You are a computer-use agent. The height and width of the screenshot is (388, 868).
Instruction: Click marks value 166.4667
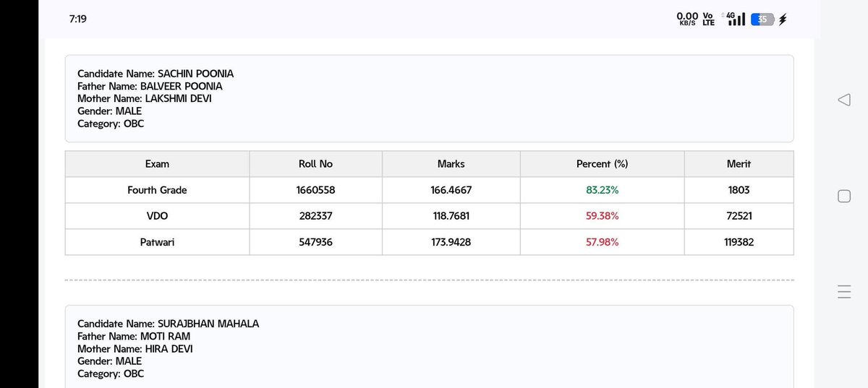(451, 190)
